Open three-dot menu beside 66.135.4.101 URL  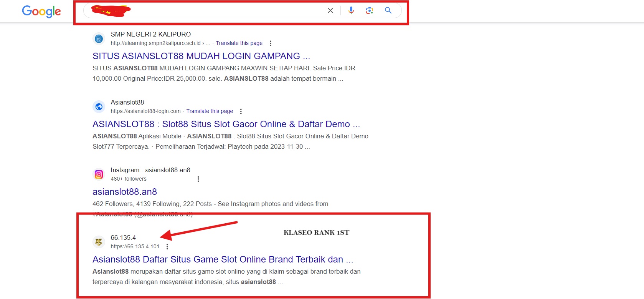click(167, 247)
